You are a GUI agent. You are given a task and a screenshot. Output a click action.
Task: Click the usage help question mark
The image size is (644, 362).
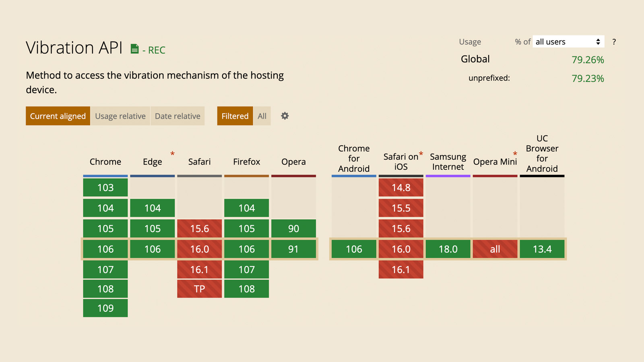coord(614,42)
